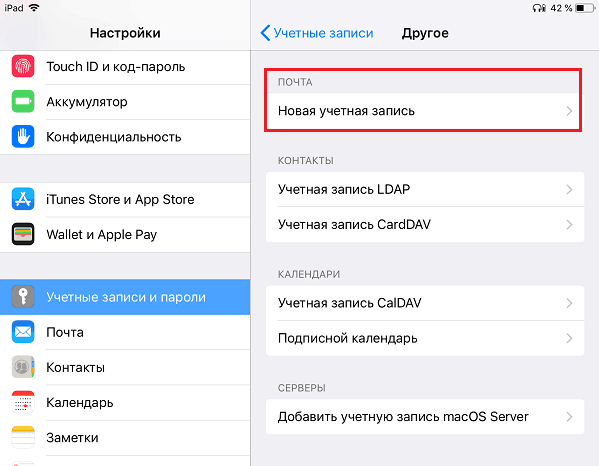
Task: Tap the Другое page title
Action: coord(425,33)
